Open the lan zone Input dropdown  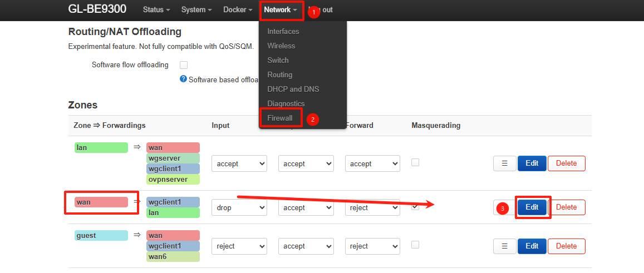click(239, 164)
